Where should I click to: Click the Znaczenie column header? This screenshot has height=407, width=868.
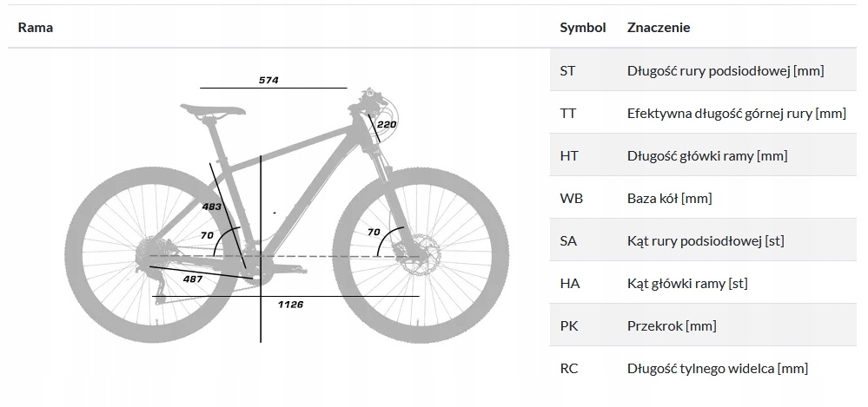pos(659,27)
